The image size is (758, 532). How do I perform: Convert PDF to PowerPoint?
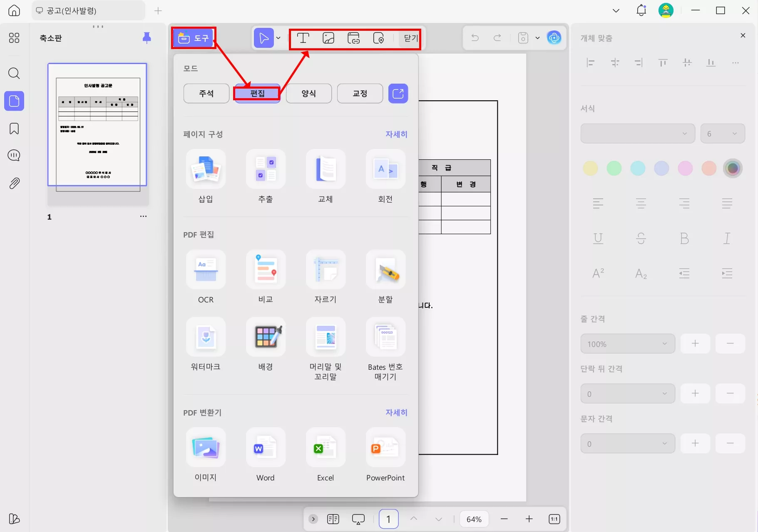click(385, 455)
